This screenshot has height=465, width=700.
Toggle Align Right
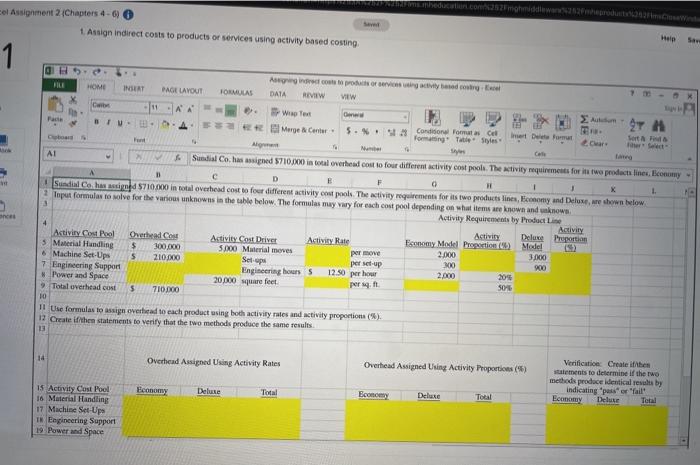tap(230, 126)
